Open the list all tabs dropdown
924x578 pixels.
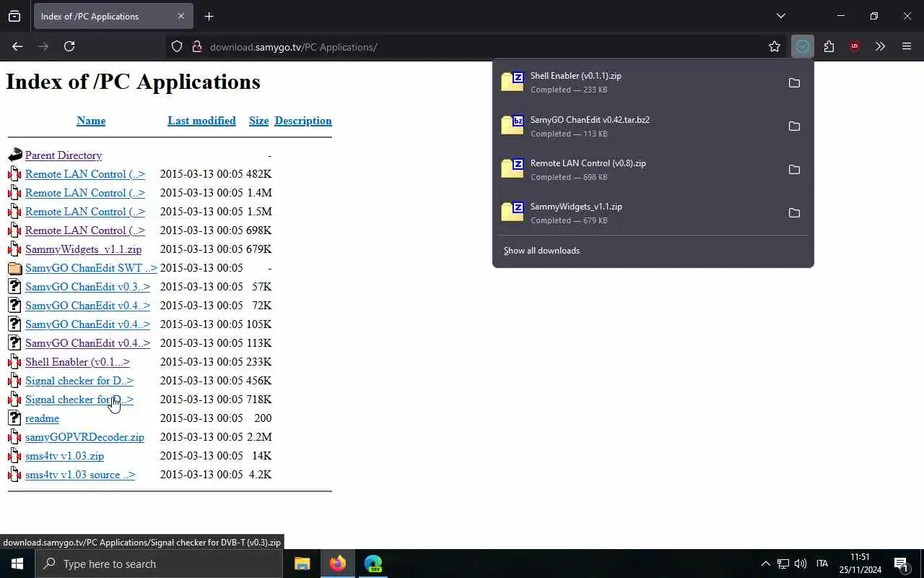(780, 16)
